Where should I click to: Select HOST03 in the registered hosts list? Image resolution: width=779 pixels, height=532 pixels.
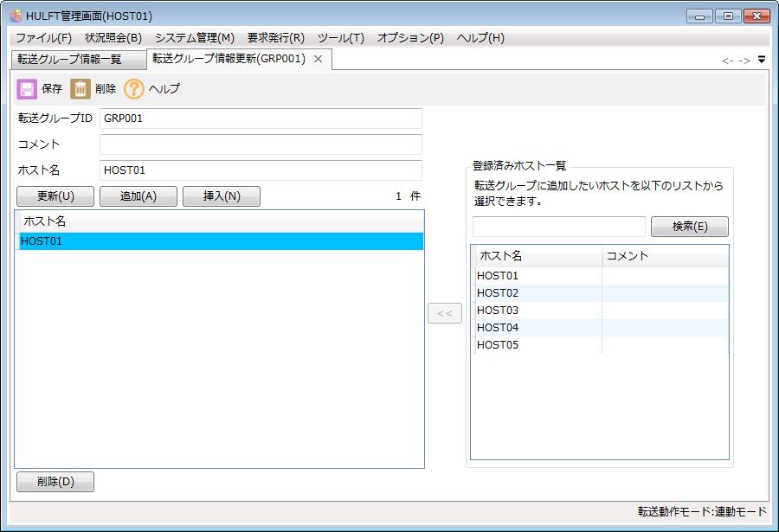601,311
